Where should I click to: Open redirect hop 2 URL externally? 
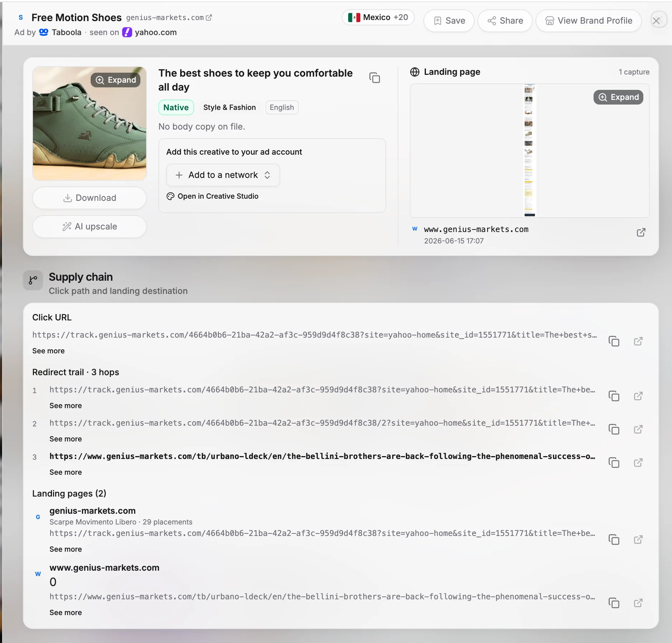tap(638, 429)
